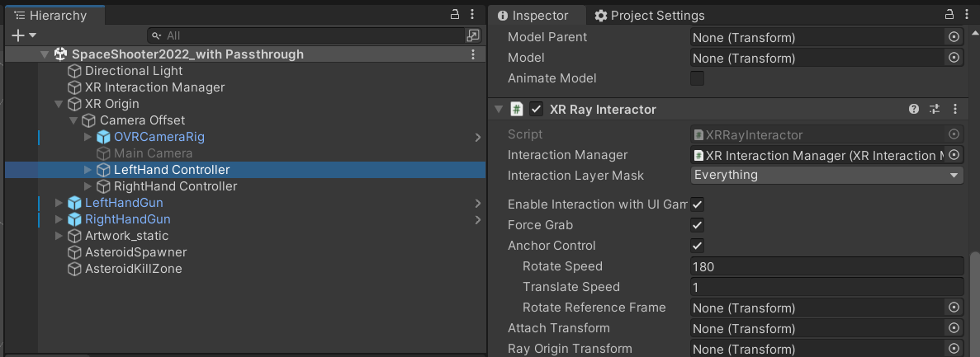Image resolution: width=980 pixels, height=357 pixels.
Task: Click search by type icon in Hierarchy
Action: coord(472,35)
